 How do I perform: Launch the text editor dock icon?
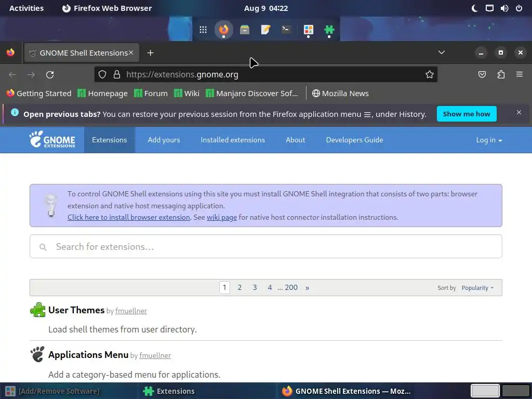(265, 30)
